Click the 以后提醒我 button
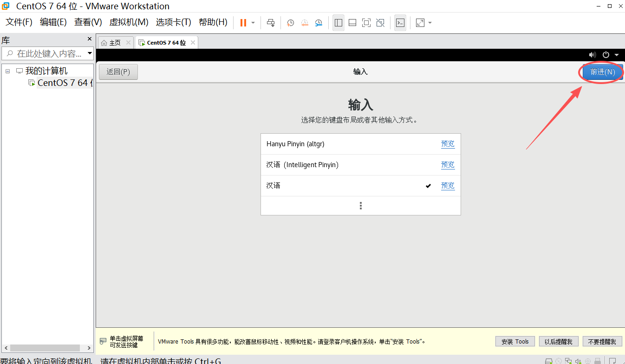This screenshot has height=364, width=625. 559,341
